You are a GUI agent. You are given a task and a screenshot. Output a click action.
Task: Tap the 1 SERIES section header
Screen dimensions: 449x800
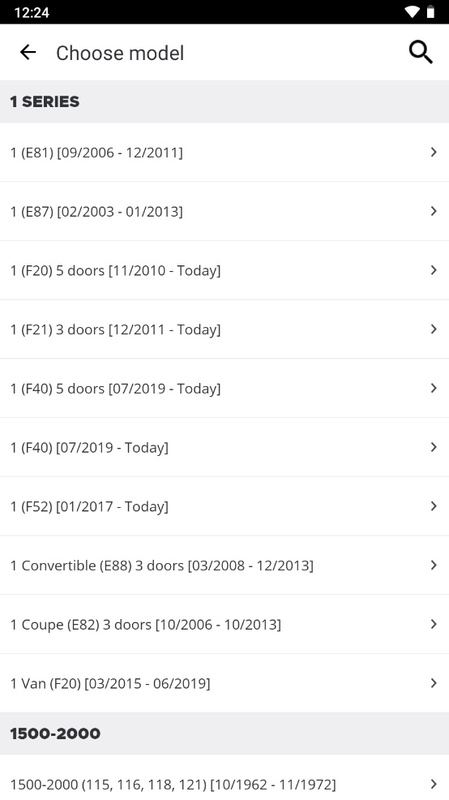(224, 102)
